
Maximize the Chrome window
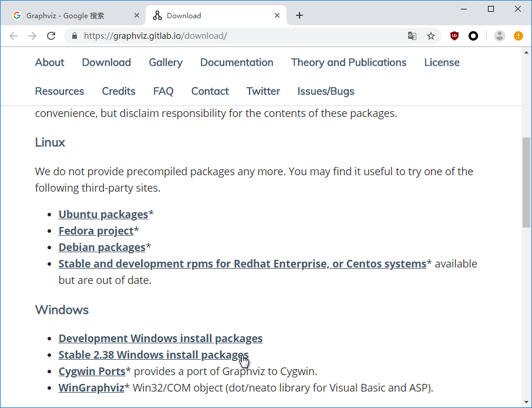coord(491,9)
